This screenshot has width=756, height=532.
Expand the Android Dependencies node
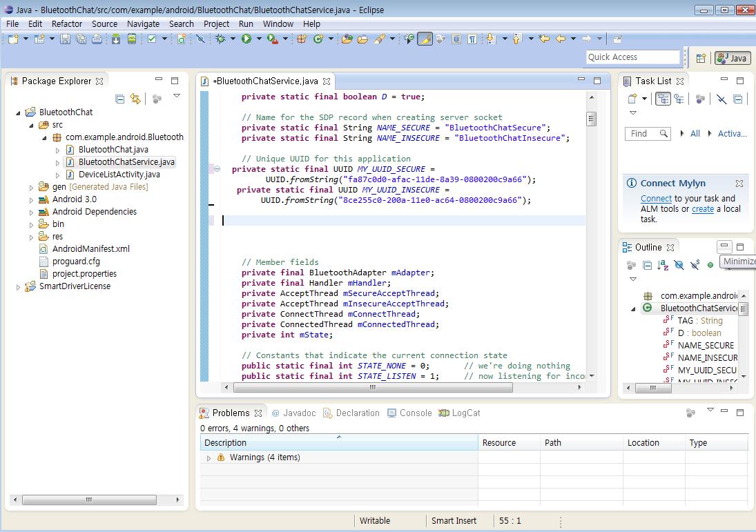(x=31, y=213)
